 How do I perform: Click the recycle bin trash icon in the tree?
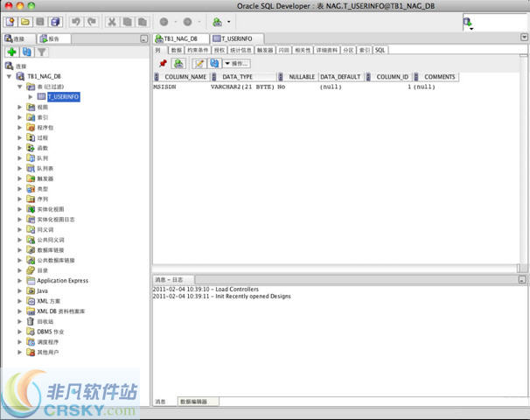[x=31, y=321]
